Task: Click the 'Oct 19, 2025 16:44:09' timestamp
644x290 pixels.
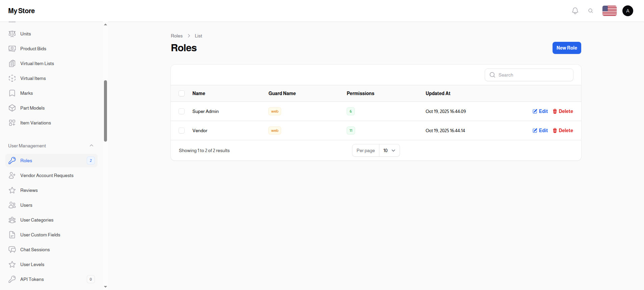Action: tap(446, 111)
